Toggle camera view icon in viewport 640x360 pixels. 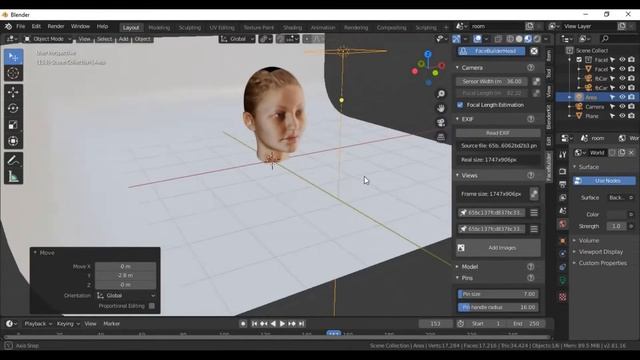coord(441,122)
